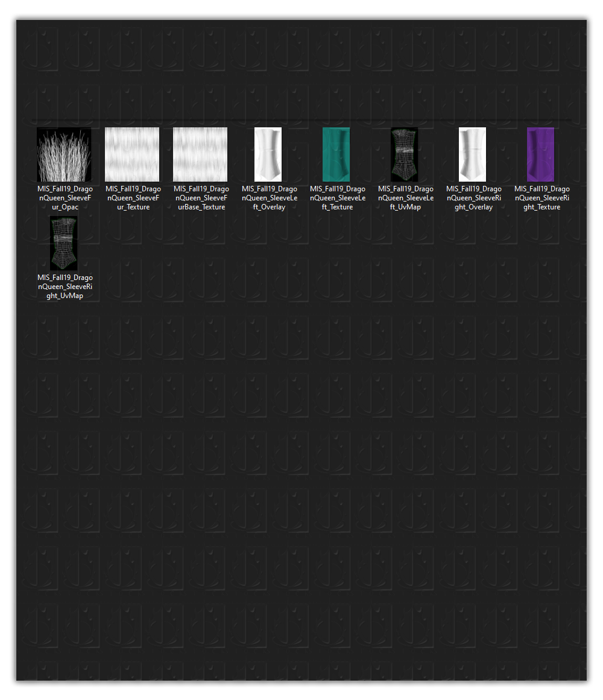Click the MIS_Fall19_DragonQueen_SleeveLeft_Overlay file name

click(270, 198)
